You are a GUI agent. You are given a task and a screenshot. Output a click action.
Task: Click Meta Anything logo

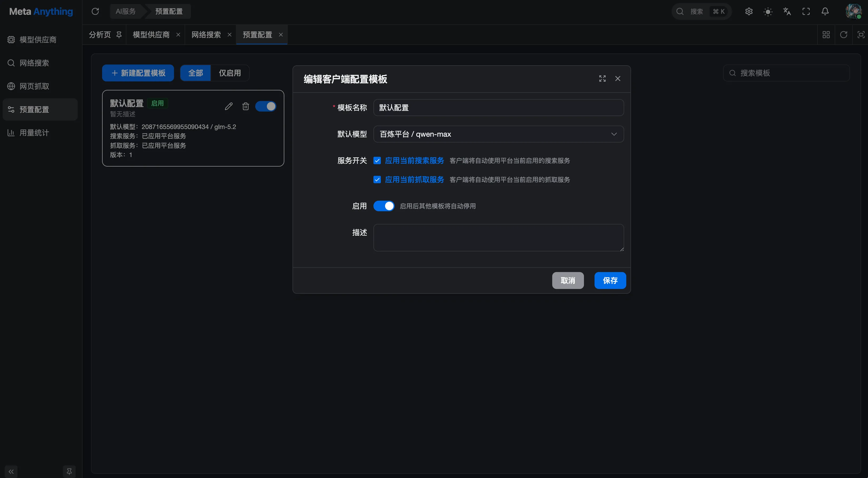[x=41, y=12]
